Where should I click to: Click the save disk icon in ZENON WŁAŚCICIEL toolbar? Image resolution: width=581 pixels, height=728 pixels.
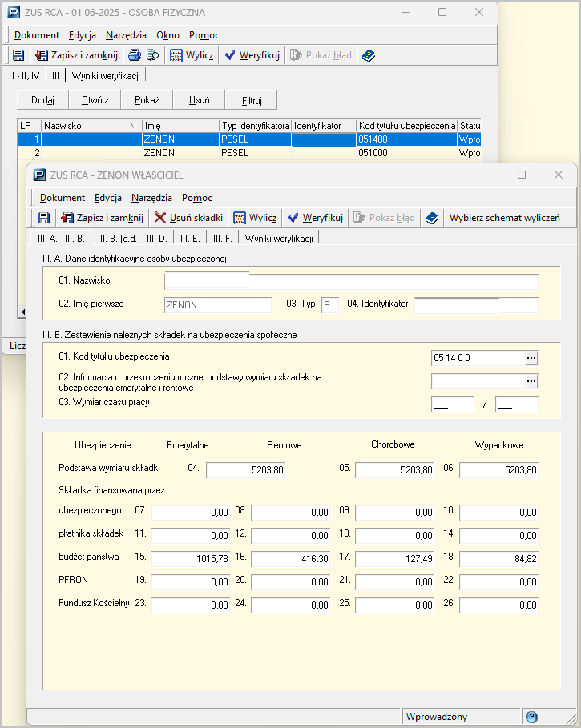pos(44,218)
